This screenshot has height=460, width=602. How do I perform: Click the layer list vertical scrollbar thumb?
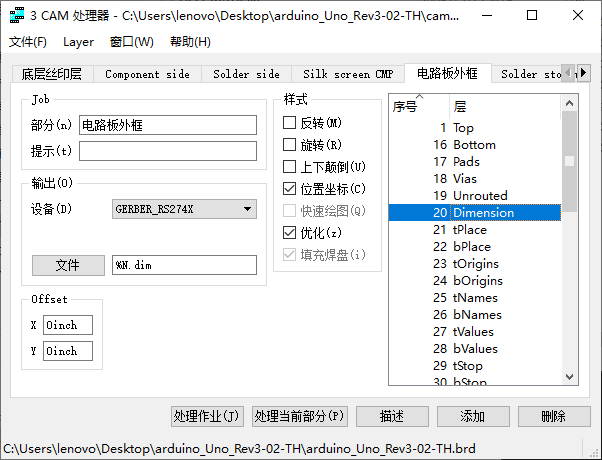coord(569,160)
